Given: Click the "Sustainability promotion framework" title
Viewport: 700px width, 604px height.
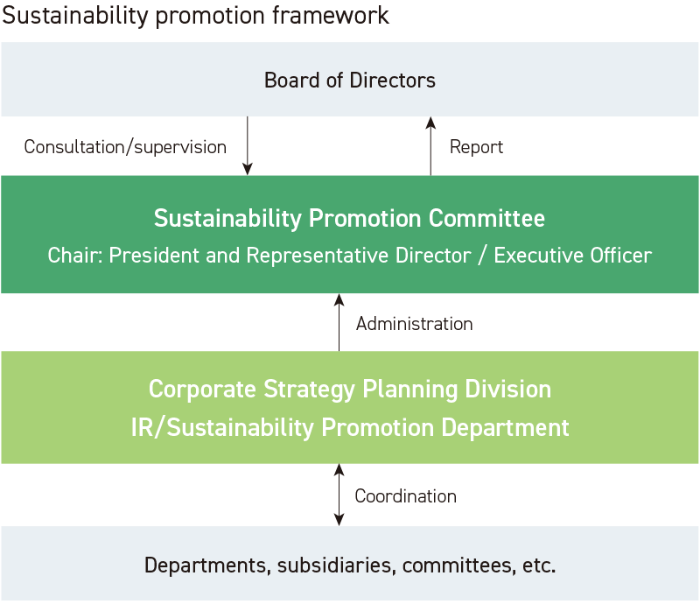Looking at the screenshot, I should [196, 16].
